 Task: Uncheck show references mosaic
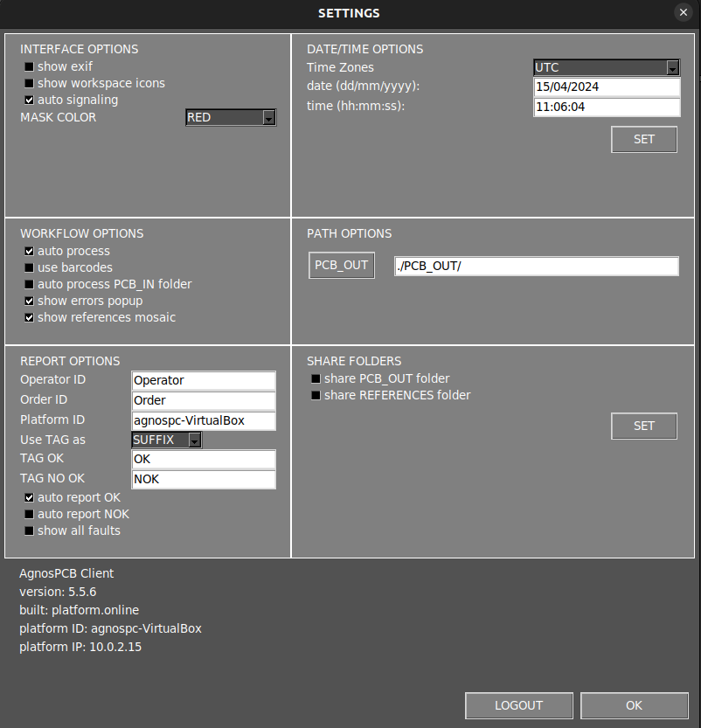tap(29, 317)
